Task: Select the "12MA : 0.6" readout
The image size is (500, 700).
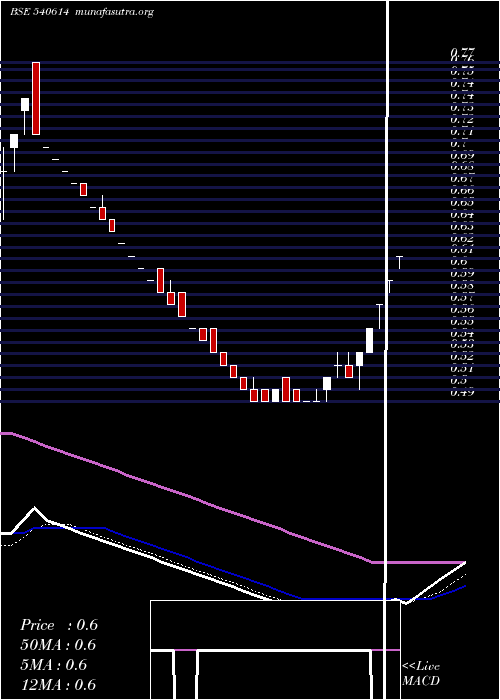Action: pos(58,684)
